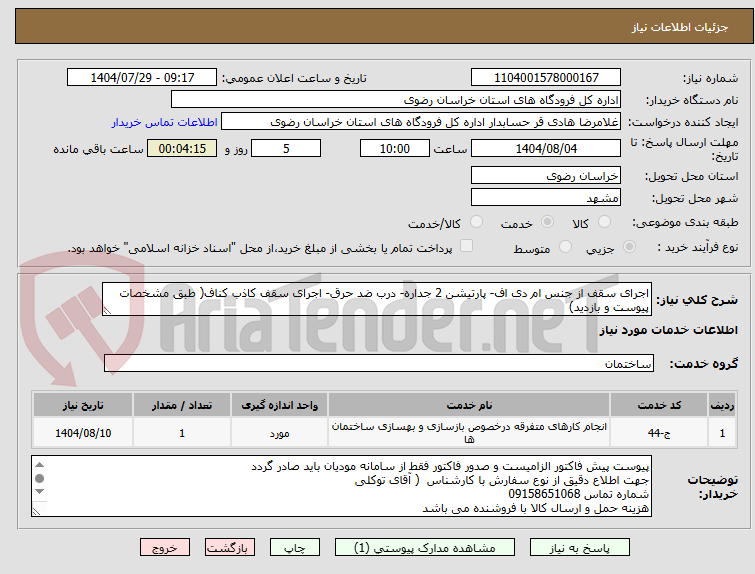Select the کالا/خدمت radio button
Screen dimensions: 755x574
point(476,222)
